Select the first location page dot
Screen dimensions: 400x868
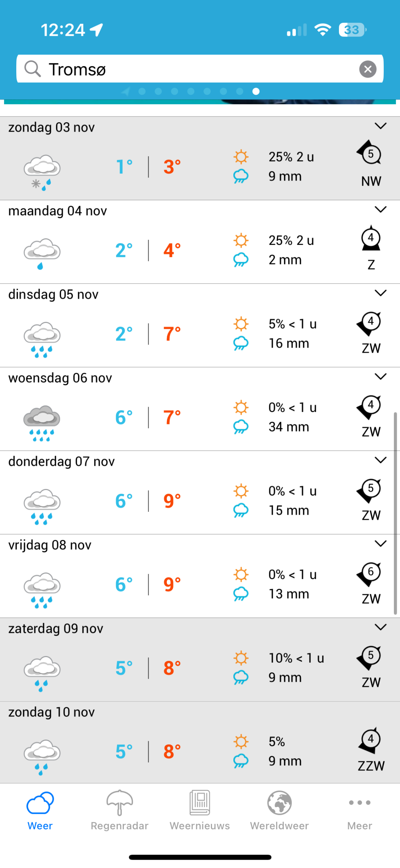[x=142, y=92]
